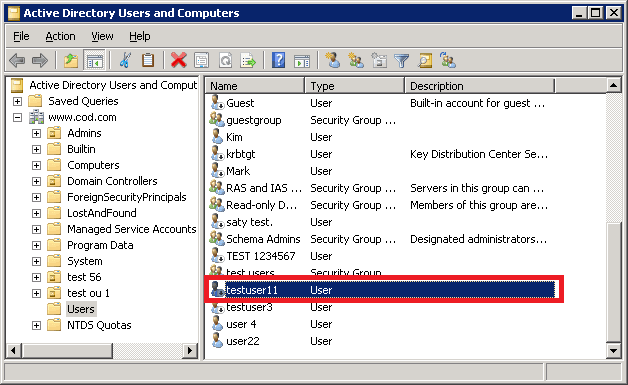The height and width of the screenshot is (385, 628).
Task: Open Properties via toolbar icon
Action: (x=201, y=60)
